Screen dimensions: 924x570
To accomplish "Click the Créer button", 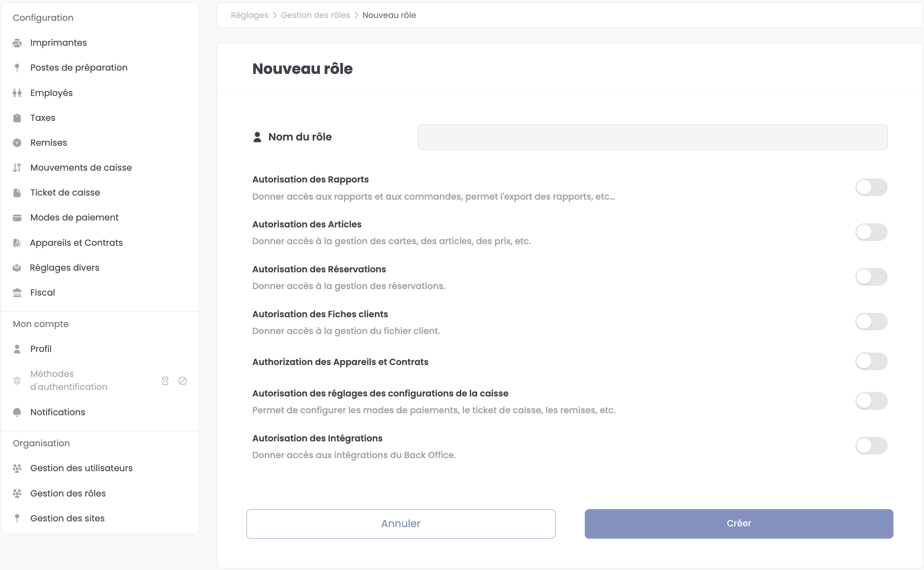I will (x=739, y=523).
